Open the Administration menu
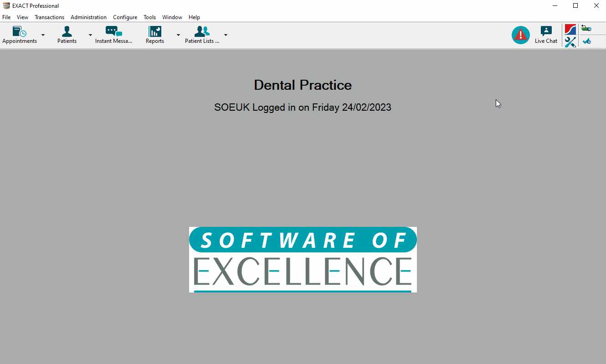606x364 pixels. (x=88, y=17)
